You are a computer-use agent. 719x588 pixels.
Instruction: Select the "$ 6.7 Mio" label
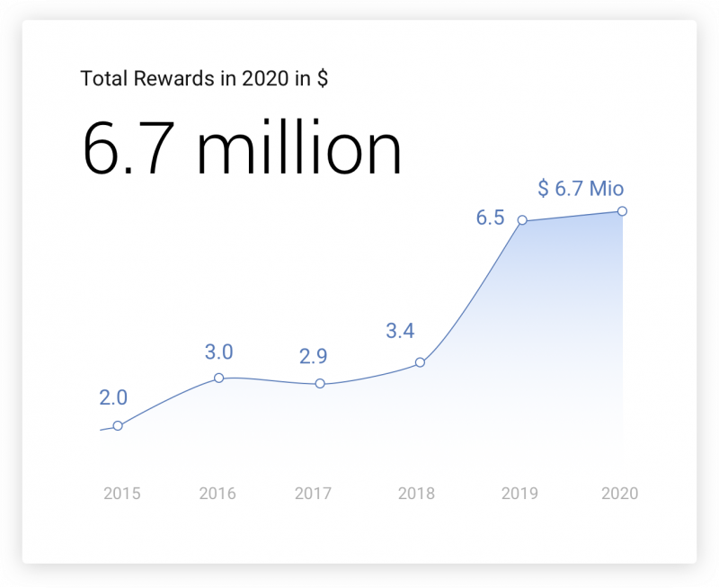coord(580,188)
